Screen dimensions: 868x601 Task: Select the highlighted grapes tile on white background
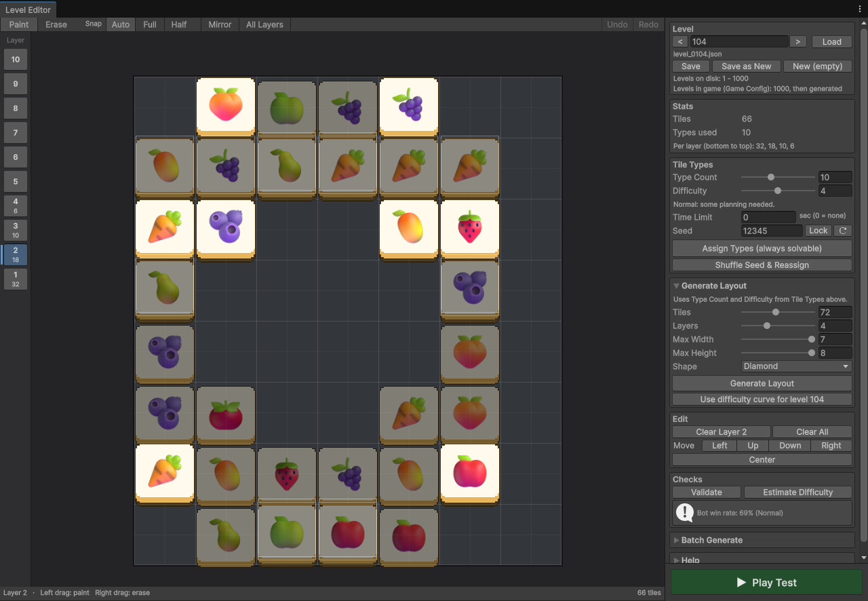point(409,108)
